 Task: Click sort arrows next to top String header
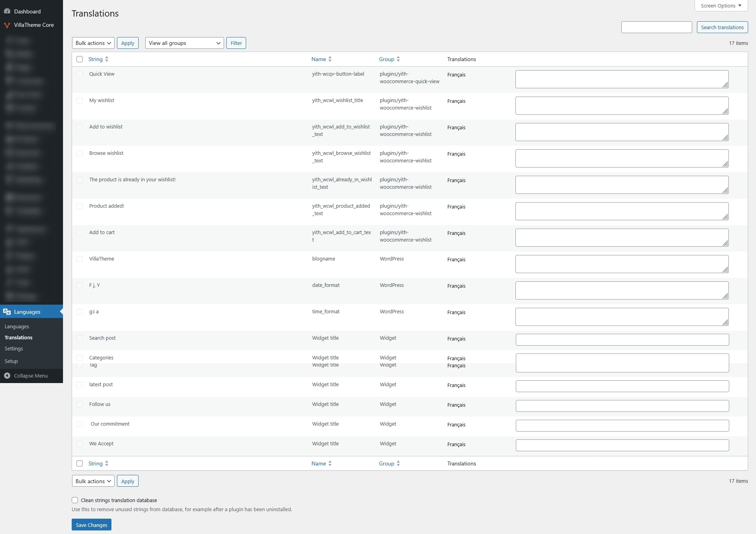pyautogui.click(x=107, y=59)
